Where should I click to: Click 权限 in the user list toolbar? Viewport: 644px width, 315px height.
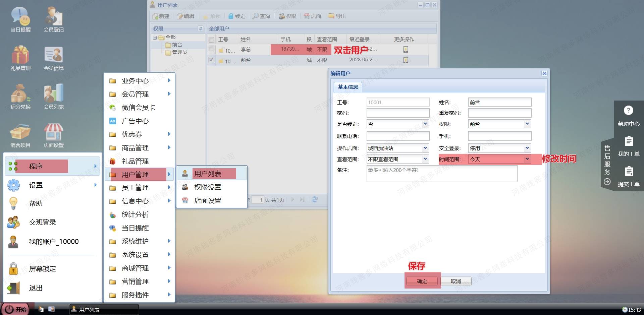[288, 16]
